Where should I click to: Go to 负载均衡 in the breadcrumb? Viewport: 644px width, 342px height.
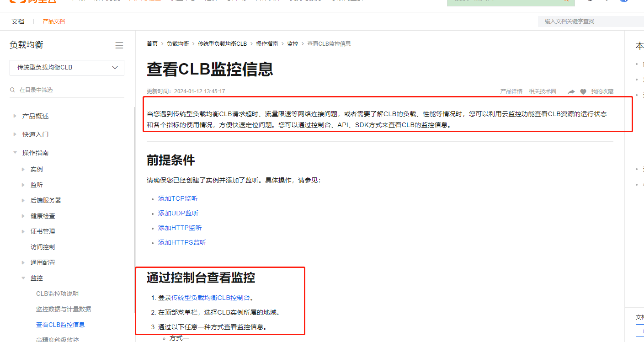click(x=178, y=44)
